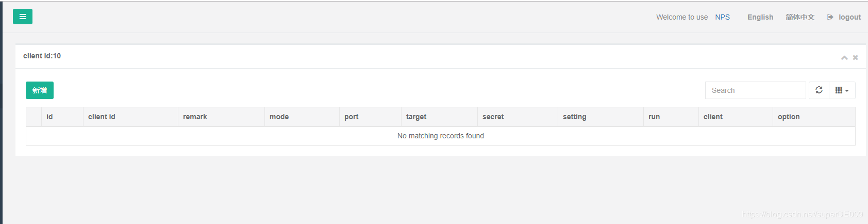Click the refresh table icon
This screenshot has width=868, height=224.
pos(819,90)
